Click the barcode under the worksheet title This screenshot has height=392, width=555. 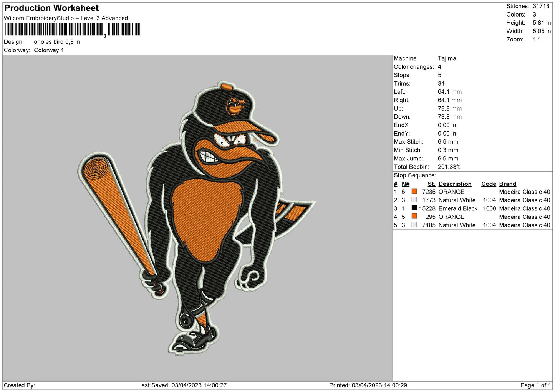[x=72, y=30]
